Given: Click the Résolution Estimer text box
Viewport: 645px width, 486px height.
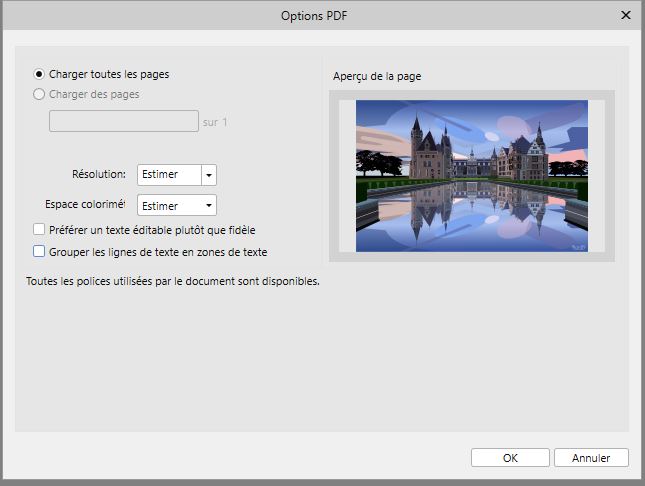Looking at the screenshot, I should (169, 175).
